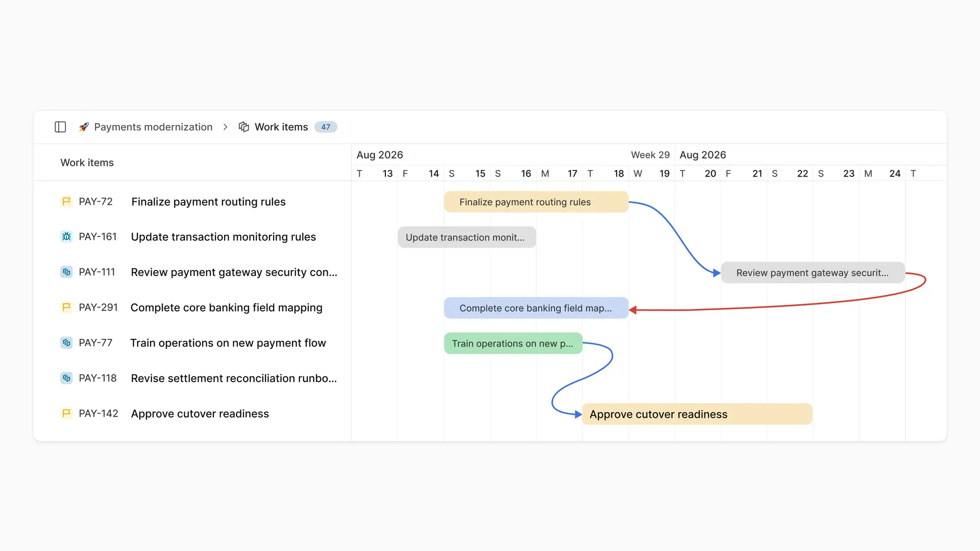
Task: Click day 13 in the date header
Action: (387, 173)
